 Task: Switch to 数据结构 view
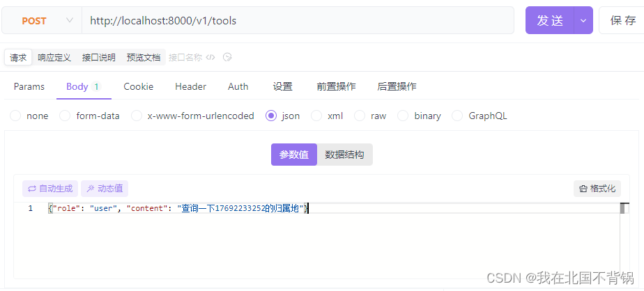coord(344,155)
